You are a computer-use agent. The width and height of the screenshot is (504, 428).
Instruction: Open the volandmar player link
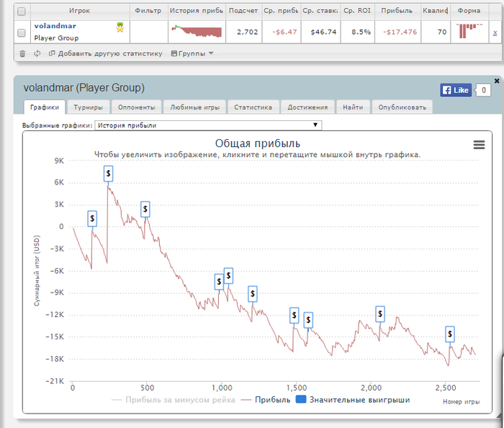tap(55, 26)
